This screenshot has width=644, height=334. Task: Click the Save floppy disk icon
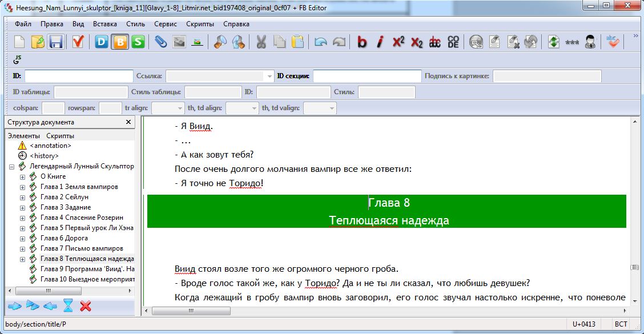55,42
